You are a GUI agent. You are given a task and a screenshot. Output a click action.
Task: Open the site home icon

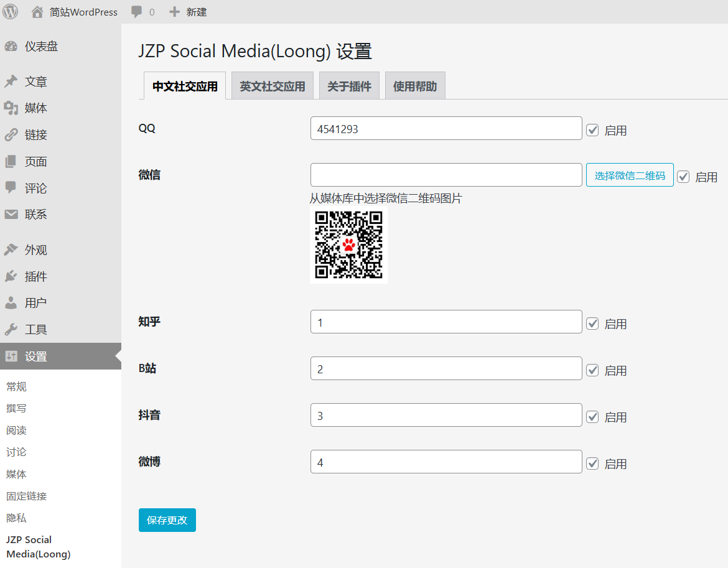(x=37, y=12)
